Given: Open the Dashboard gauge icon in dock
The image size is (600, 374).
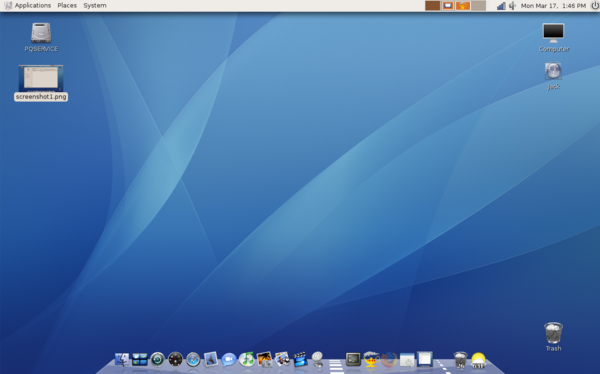Looking at the screenshot, I should pos(175,359).
